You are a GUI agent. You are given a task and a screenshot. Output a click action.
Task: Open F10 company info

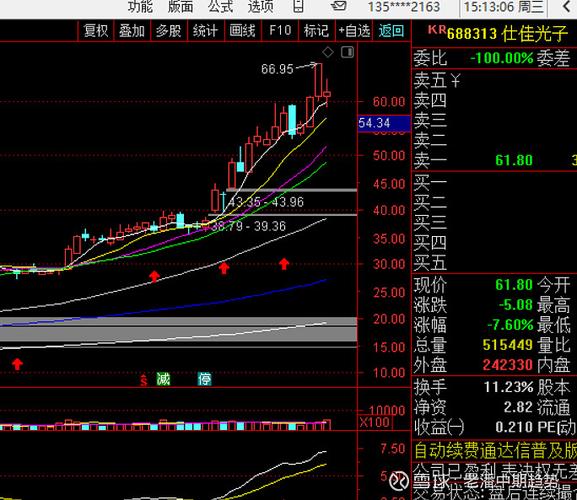click(280, 31)
